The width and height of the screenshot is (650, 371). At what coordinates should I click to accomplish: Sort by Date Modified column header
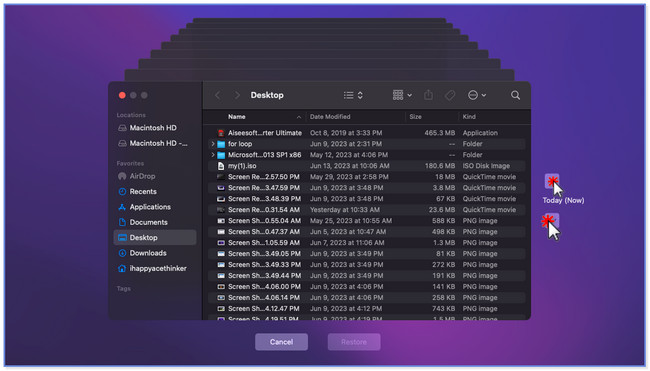pos(330,117)
